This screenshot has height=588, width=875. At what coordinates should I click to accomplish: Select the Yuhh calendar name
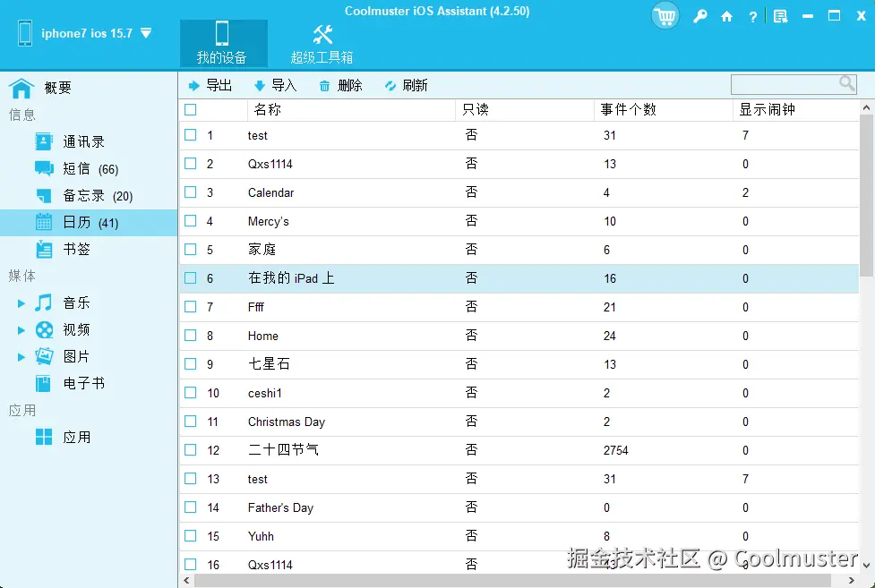261,536
